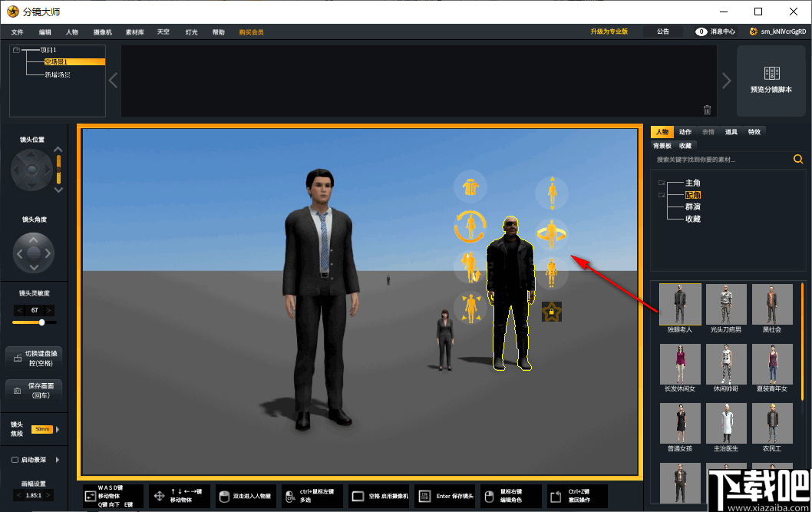The image size is (812, 512).
Task: Click the preview storyboard script icon
Action: coord(771,73)
